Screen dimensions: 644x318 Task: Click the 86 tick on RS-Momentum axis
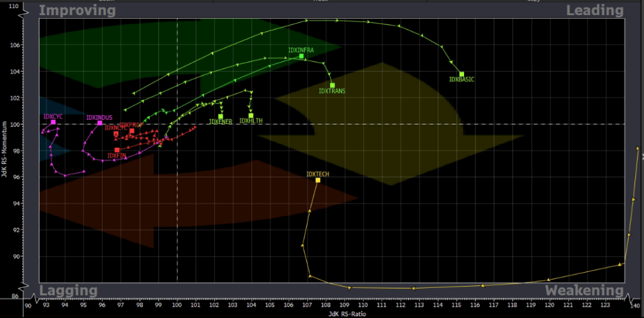(x=15, y=296)
